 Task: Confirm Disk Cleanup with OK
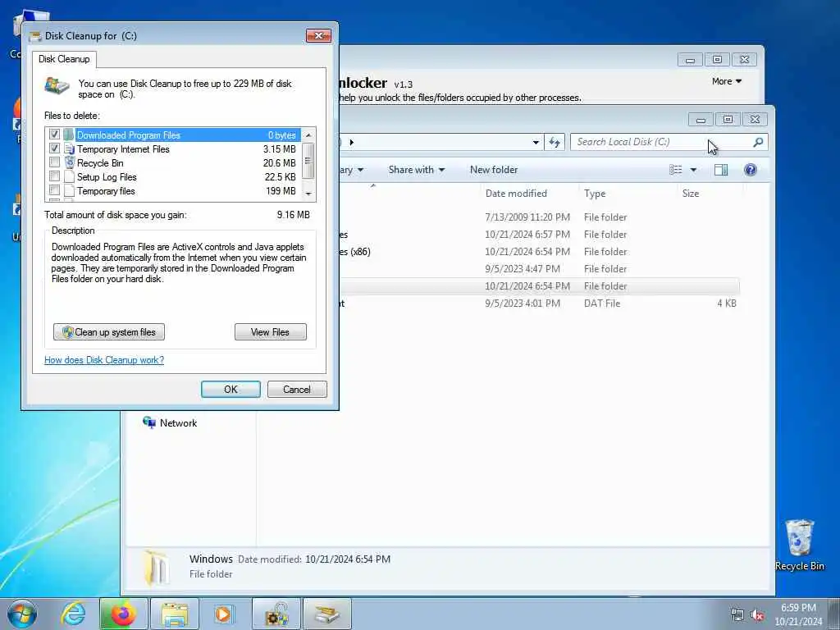pyautogui.click(x=231, y=390)
